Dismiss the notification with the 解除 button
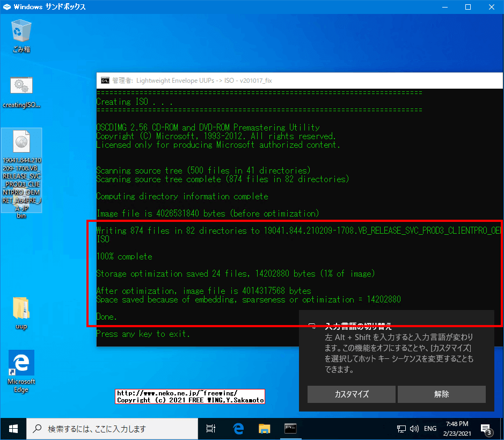Image resolution: width=504 pixels, height=440 pixels. click(x=441, y=394)
